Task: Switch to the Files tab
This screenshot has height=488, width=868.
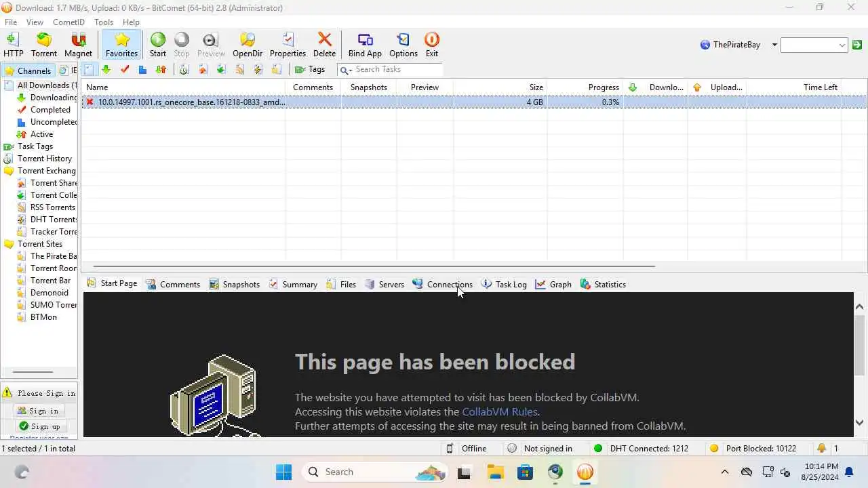Action: 341,284
